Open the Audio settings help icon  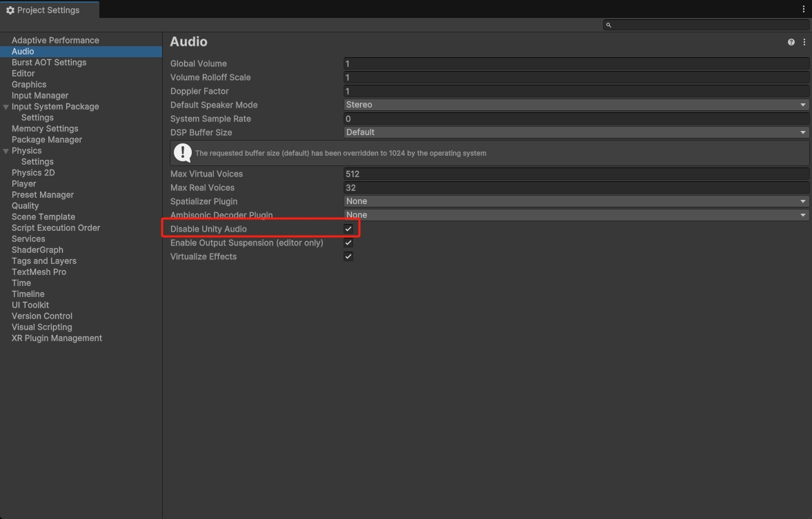click(791, 43)
